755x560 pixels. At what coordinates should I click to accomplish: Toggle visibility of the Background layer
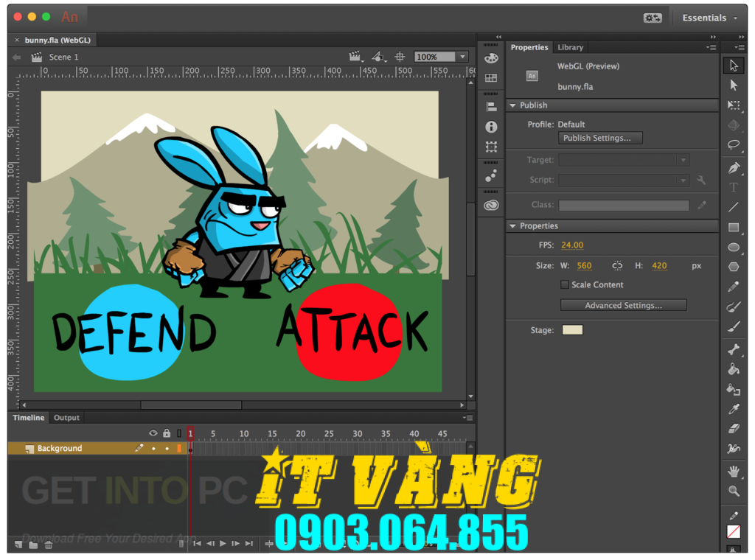153,448
